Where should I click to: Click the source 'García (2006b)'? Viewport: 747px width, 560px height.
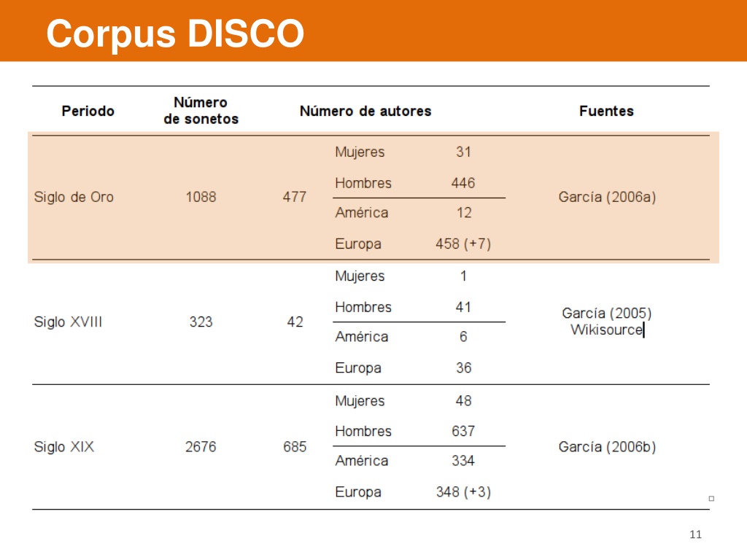pyautogui.click(x=607, y=447)
